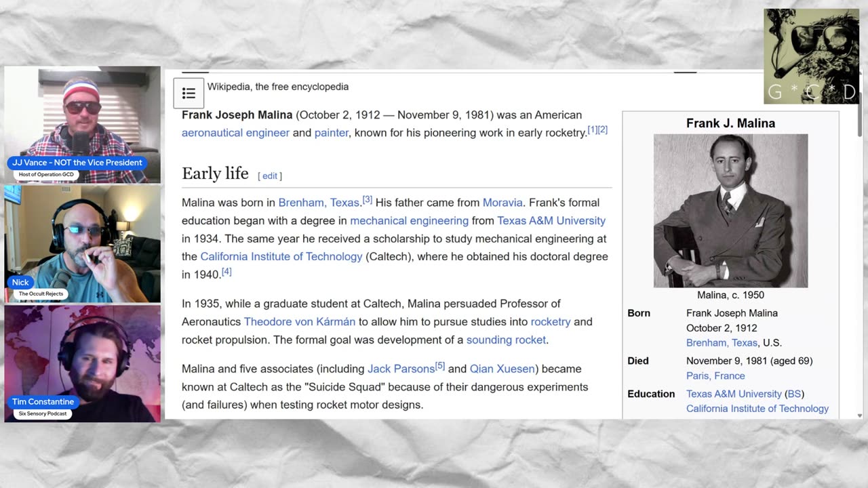Click the scrollbar down arrow
Viewport: 868px width, 488px height.
[860, 415]
